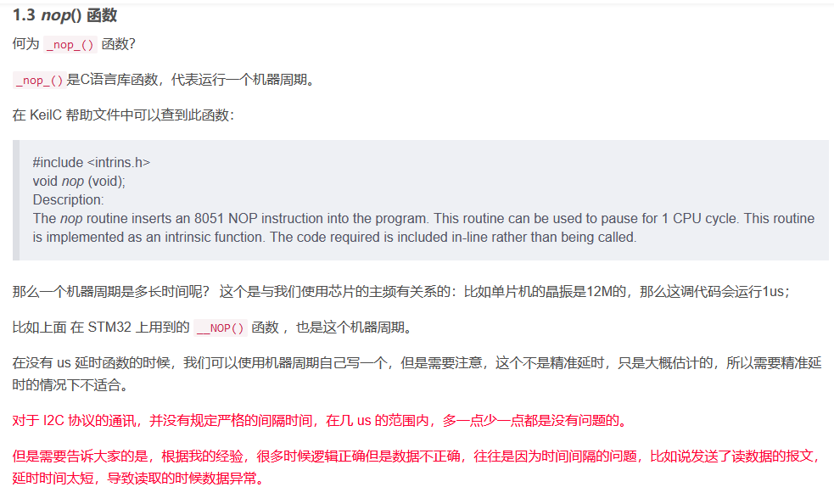
Task: Click the Description: label in the quote block
Action: pyautogui.click(x=68, y=199)
